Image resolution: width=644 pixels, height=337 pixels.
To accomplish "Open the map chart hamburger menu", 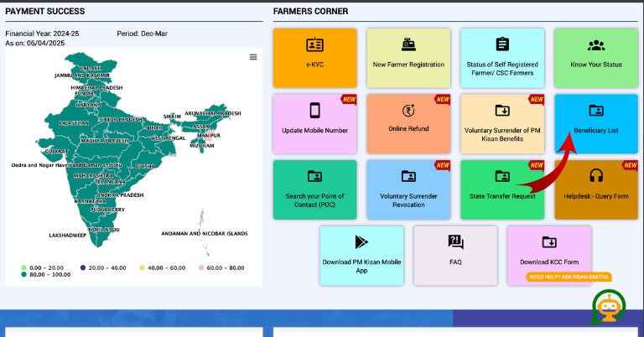I will click(x=253, y=57).
